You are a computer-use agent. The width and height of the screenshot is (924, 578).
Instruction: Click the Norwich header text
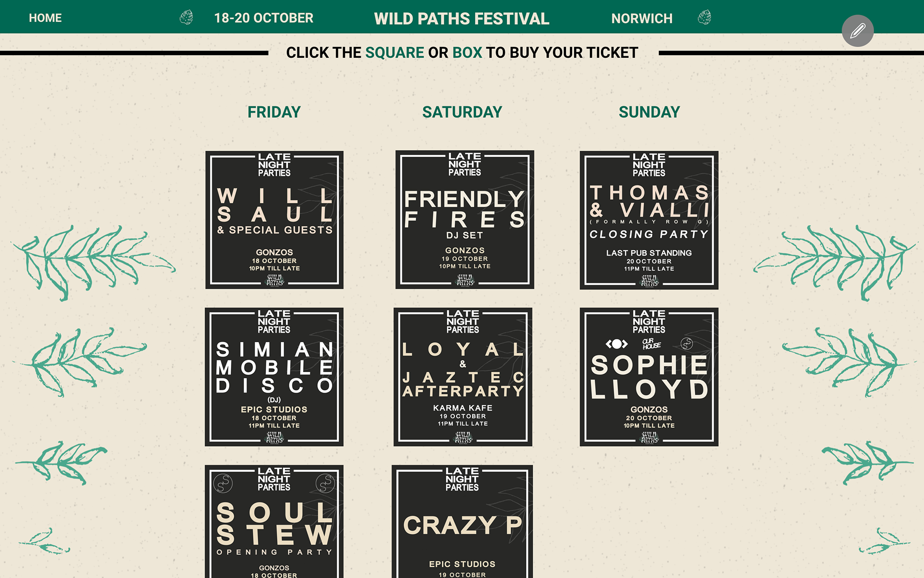pos(642,18)
